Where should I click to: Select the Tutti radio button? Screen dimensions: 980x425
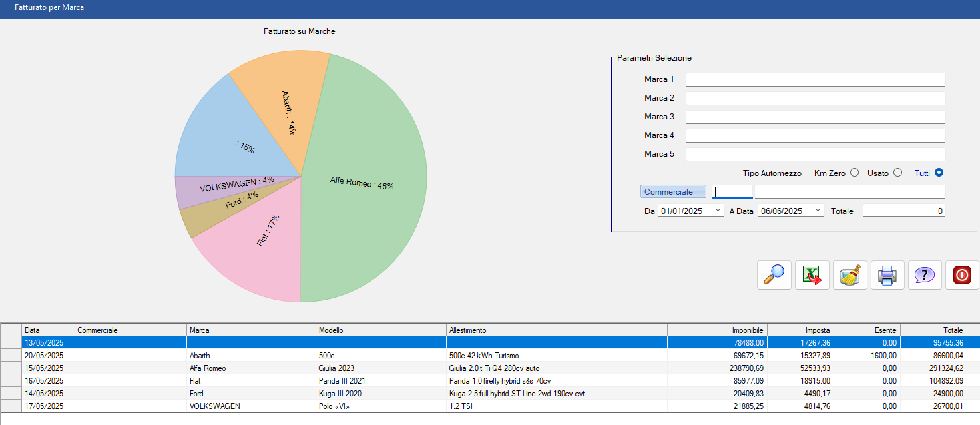point(939,173)
